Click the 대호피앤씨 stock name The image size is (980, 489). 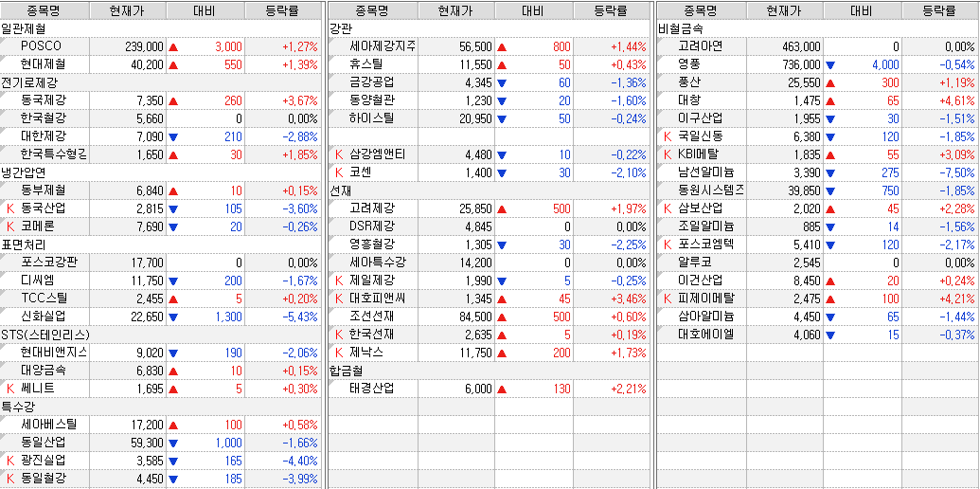pos(378,299)
